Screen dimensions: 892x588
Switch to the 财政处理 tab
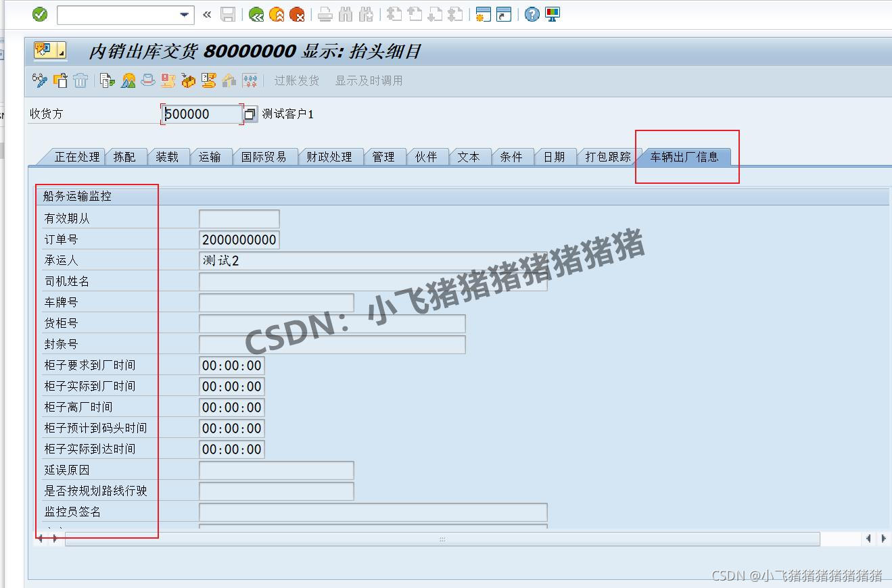click(329, 157)
